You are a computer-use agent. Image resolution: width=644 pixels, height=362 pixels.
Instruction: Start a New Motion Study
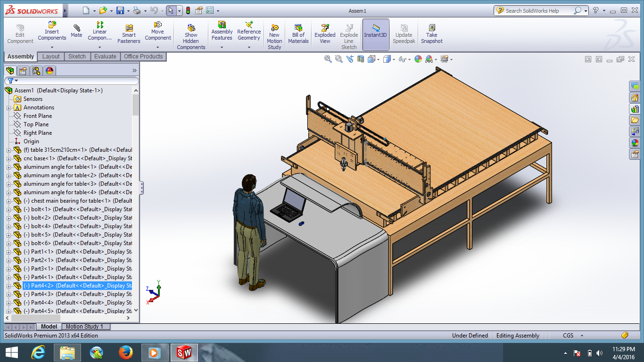coord(274,37)
